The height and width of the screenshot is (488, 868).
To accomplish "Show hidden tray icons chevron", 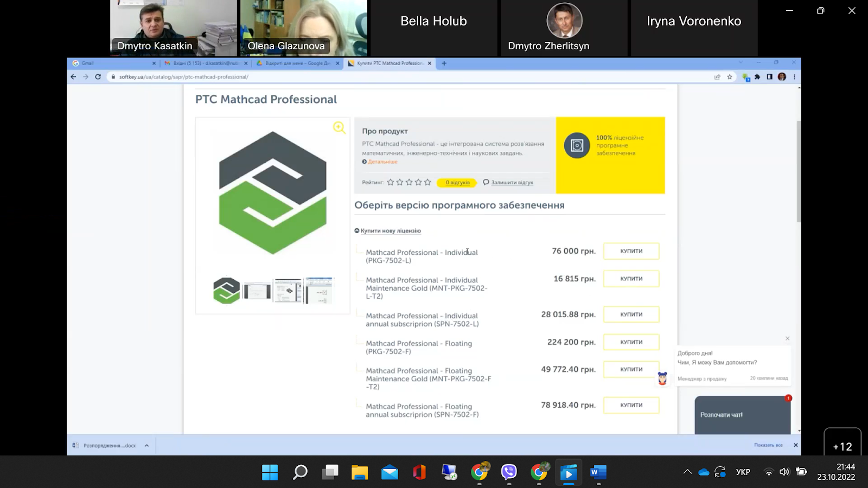I will point(687,472).
